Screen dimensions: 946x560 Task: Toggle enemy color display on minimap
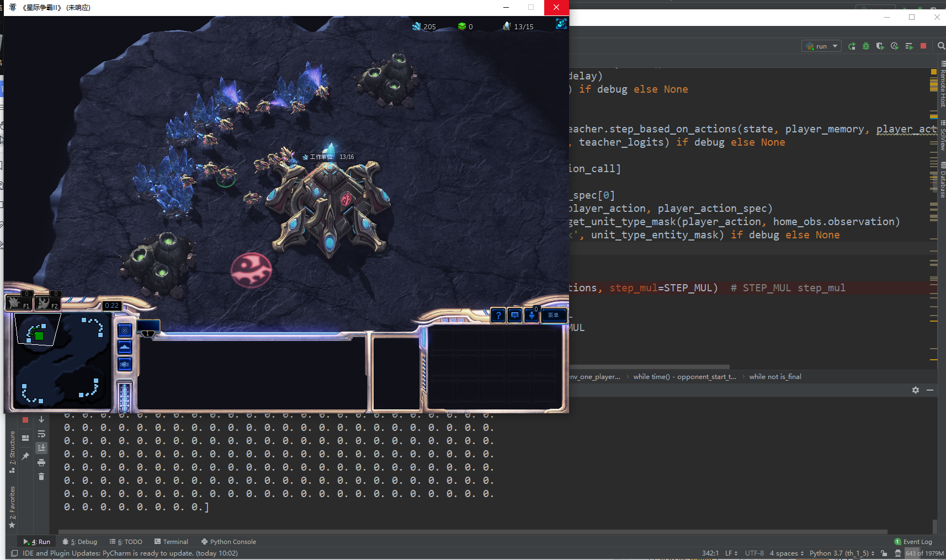pos(125,365)
